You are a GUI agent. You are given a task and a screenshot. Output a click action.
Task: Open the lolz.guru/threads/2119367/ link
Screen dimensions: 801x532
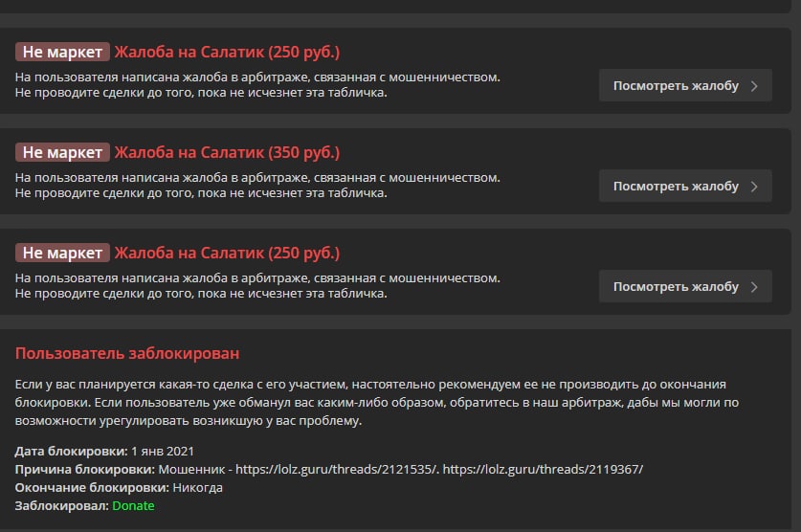(x=543, y=469)
